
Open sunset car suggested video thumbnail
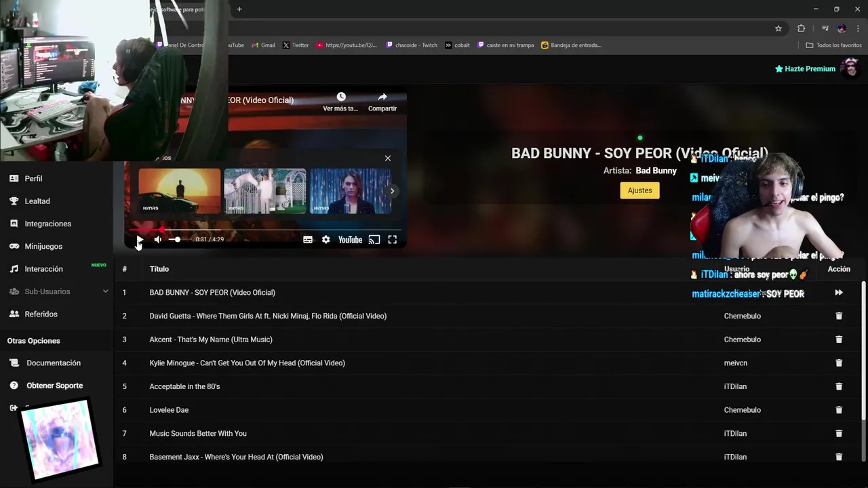click(x=180, y=191)
